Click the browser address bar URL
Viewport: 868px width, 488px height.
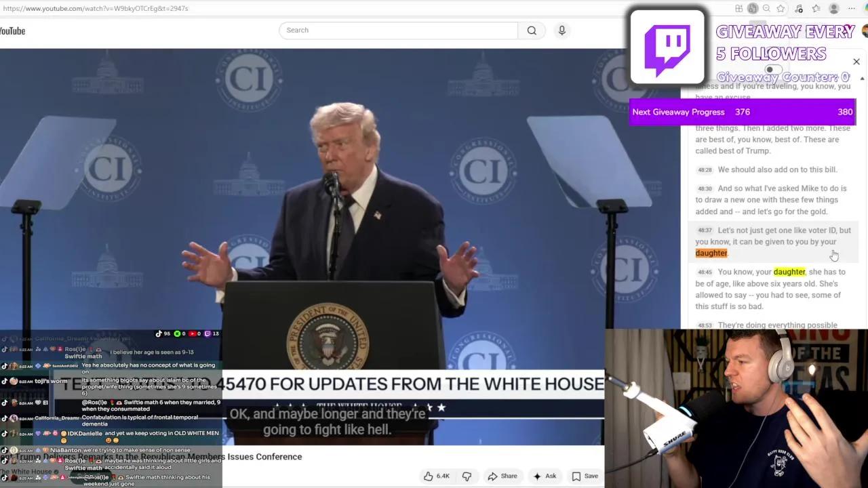[x=96, y=8]
